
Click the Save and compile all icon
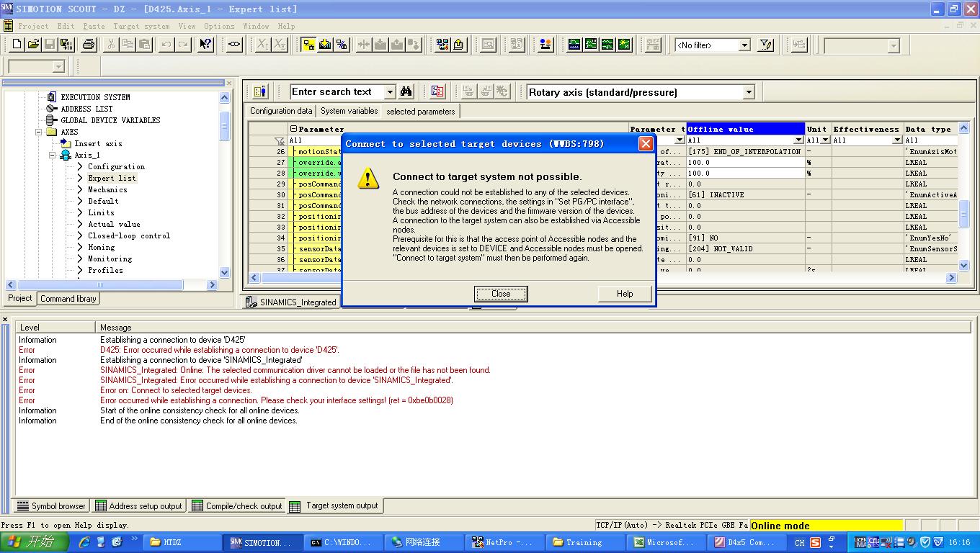coord(66,45)
